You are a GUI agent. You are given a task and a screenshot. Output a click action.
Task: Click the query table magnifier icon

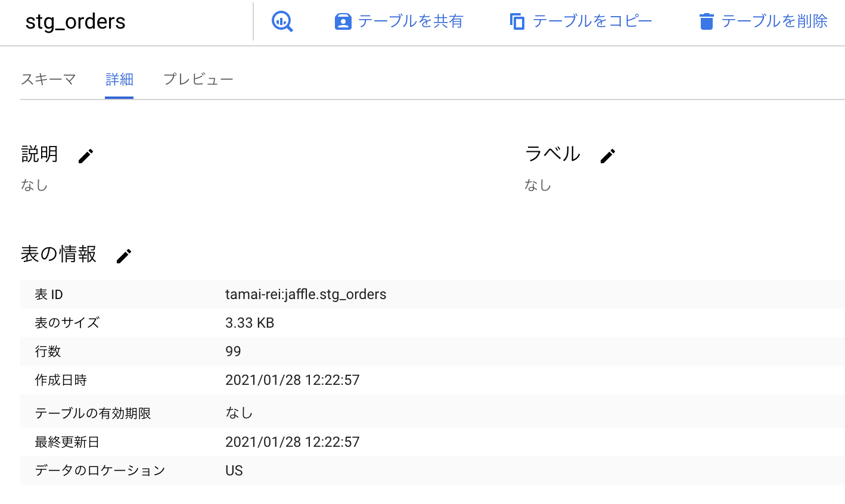point(282,21)
